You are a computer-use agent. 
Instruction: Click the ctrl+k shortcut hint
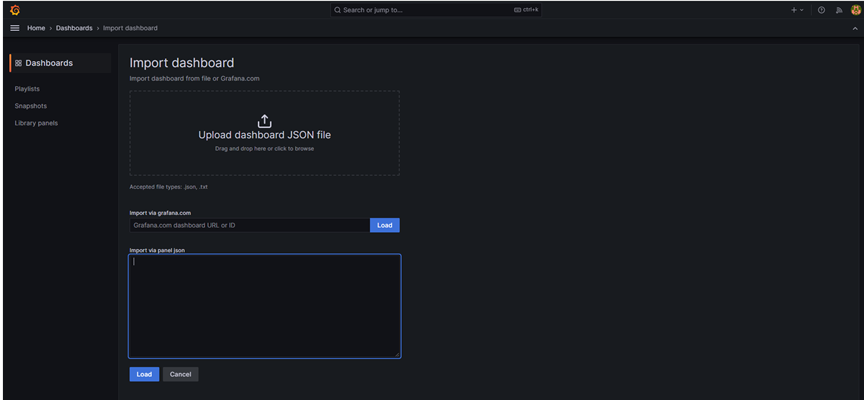(x=526, y=10)
